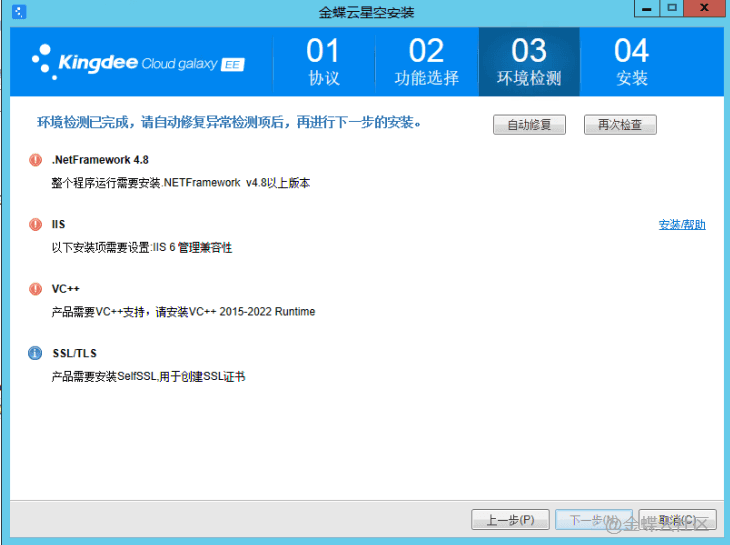This screenshot has height=545, width=730.
Task: Click the 环境检测已完成 status message
Action: (229, 122)
